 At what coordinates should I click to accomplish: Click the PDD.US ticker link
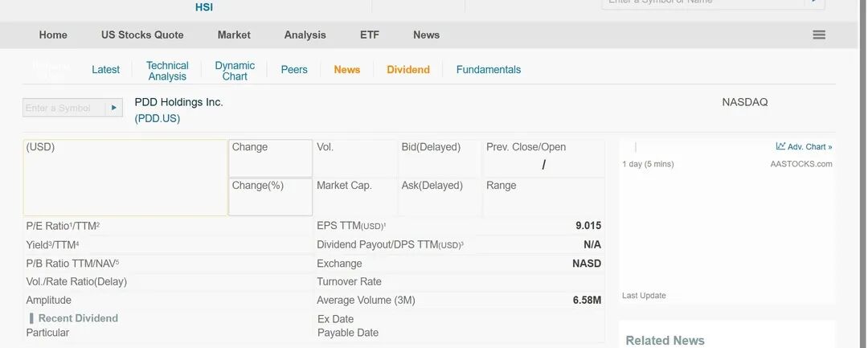pos(158,118)
